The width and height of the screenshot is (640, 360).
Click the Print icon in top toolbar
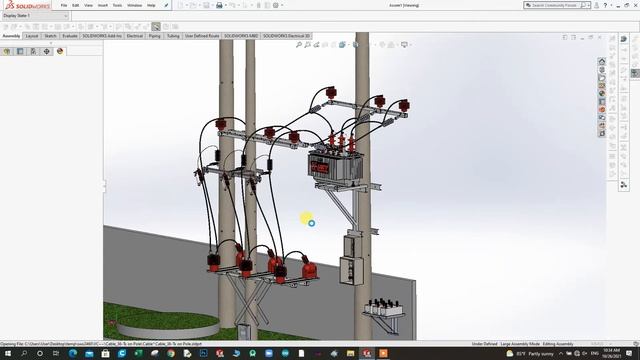click(x=219, y=5)
